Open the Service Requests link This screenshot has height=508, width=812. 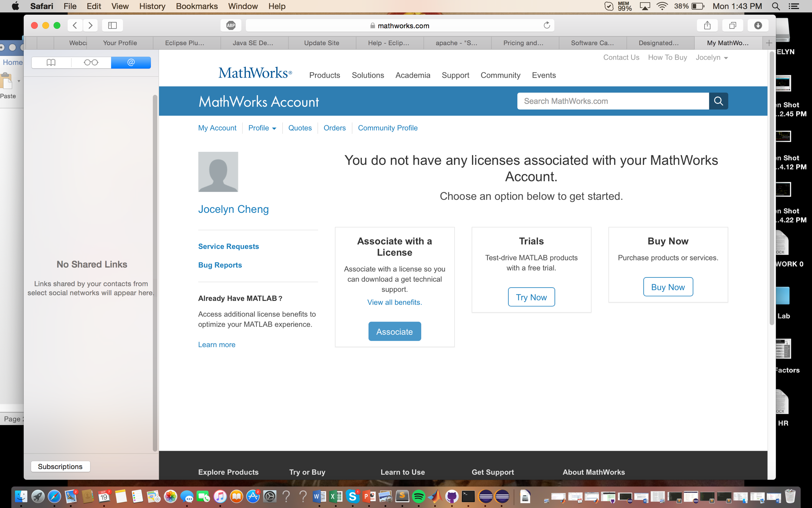228,246
